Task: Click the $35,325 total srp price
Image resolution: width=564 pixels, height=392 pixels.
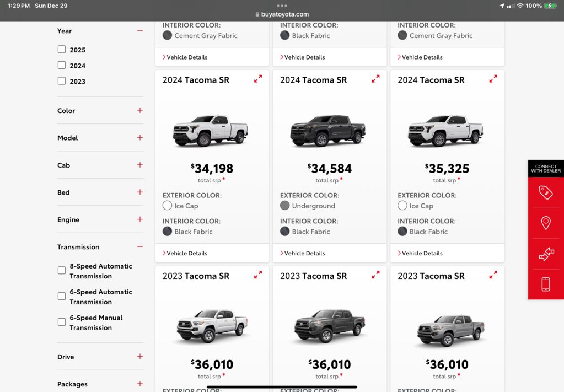Action: (447, 168)
